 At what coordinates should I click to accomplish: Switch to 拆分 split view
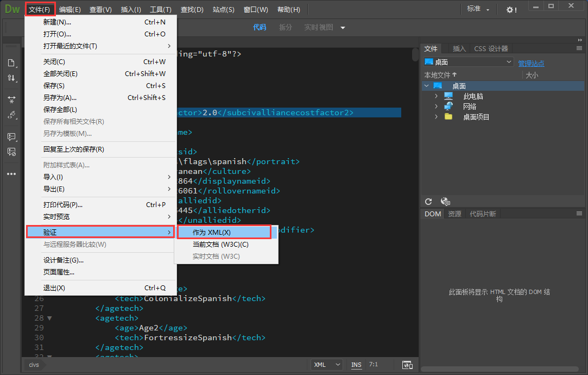286,27
